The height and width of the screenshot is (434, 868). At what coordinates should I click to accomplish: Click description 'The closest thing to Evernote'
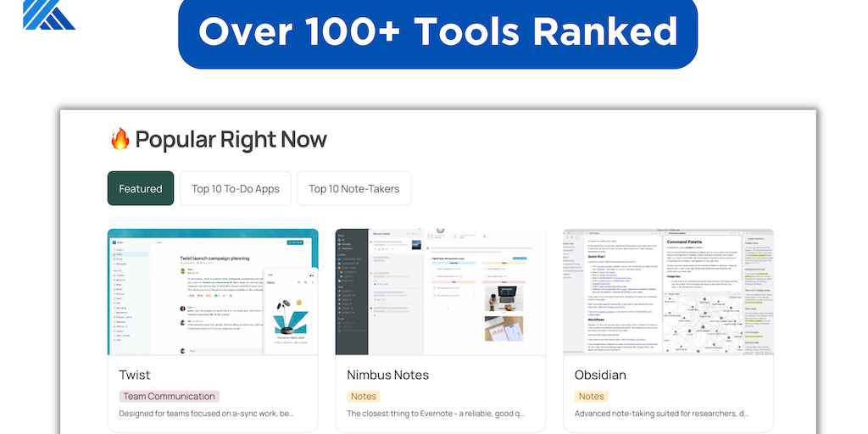[436, 414]
